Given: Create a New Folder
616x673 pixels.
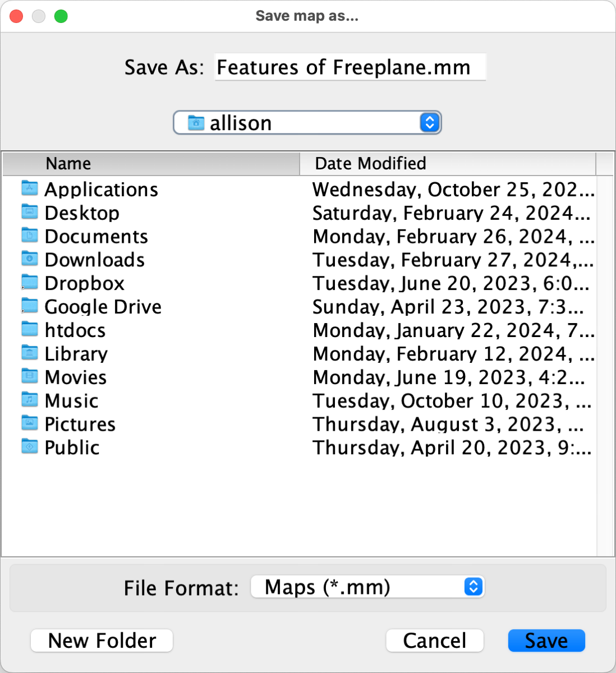Looking at the screenshot, I should (102, 640).
